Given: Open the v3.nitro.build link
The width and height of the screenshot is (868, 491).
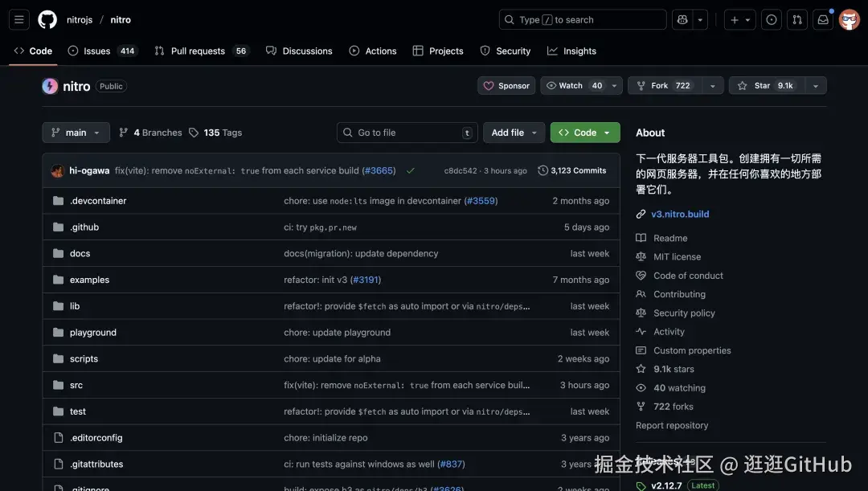Looking at the screenshot, I should (x=680, y=215).
